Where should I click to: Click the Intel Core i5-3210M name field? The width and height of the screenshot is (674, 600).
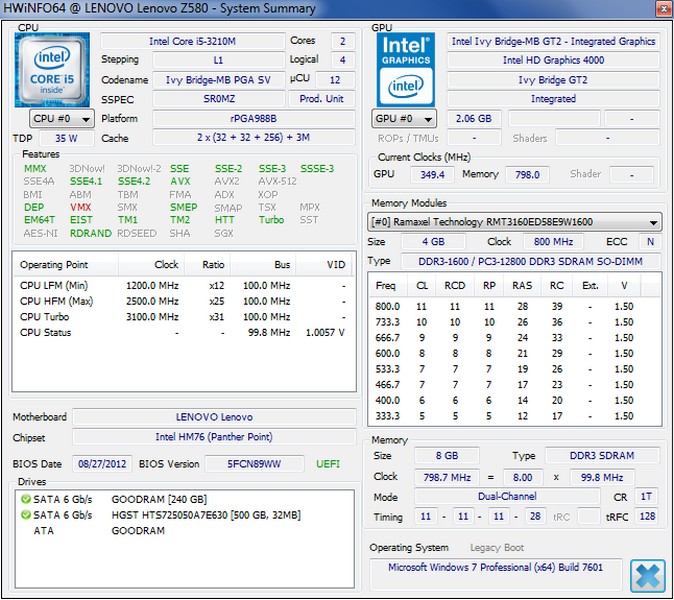[193, 41]
